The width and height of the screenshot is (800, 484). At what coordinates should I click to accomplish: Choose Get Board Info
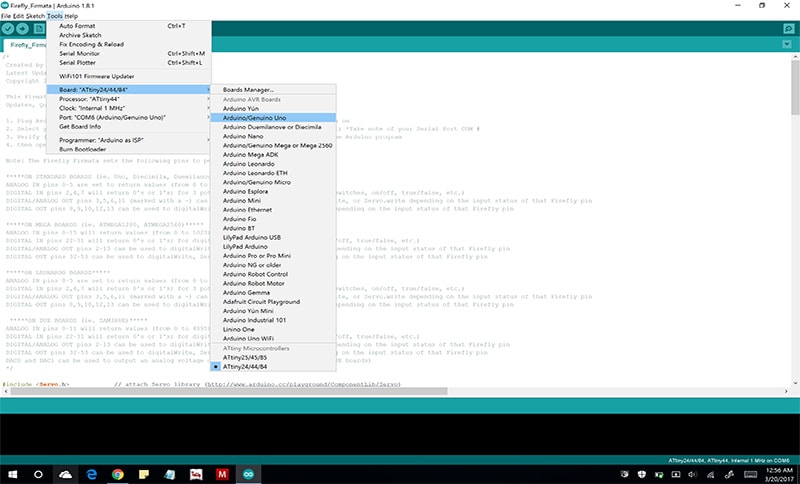(129, 126)
